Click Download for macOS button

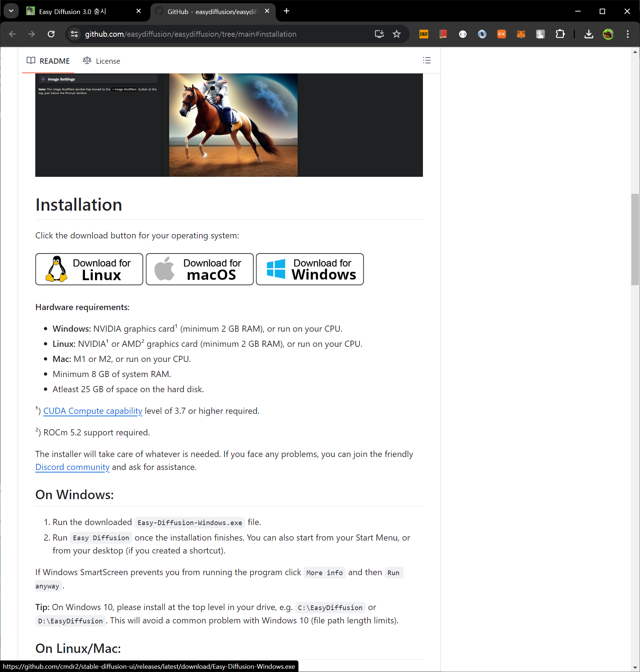tap(200, 269)
